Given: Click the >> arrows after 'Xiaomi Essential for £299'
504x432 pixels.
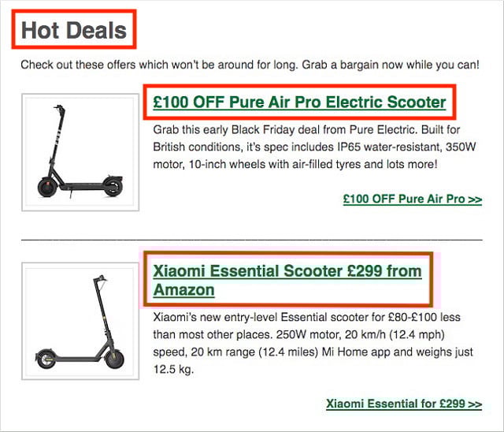Looking at the screenshot, I should pos(475,404).
